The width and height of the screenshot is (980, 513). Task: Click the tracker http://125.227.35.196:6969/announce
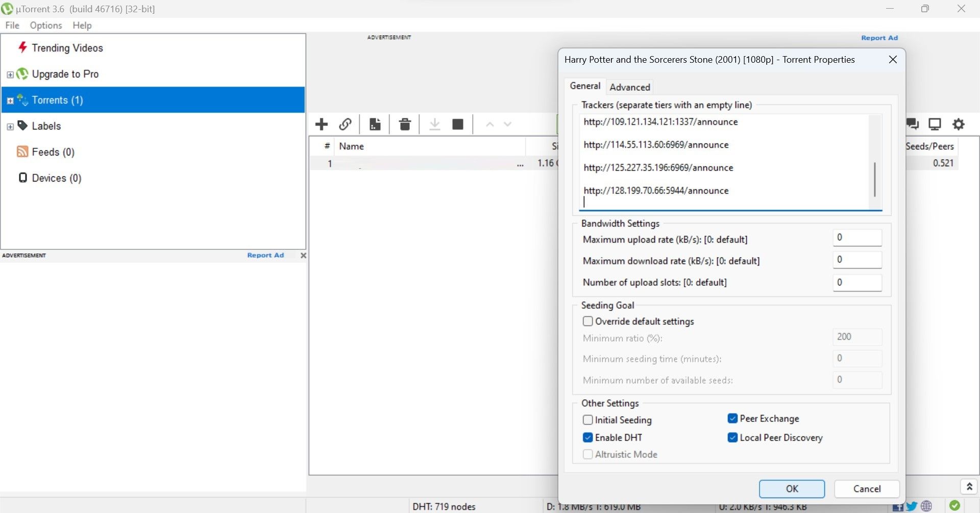coord(658,168)
